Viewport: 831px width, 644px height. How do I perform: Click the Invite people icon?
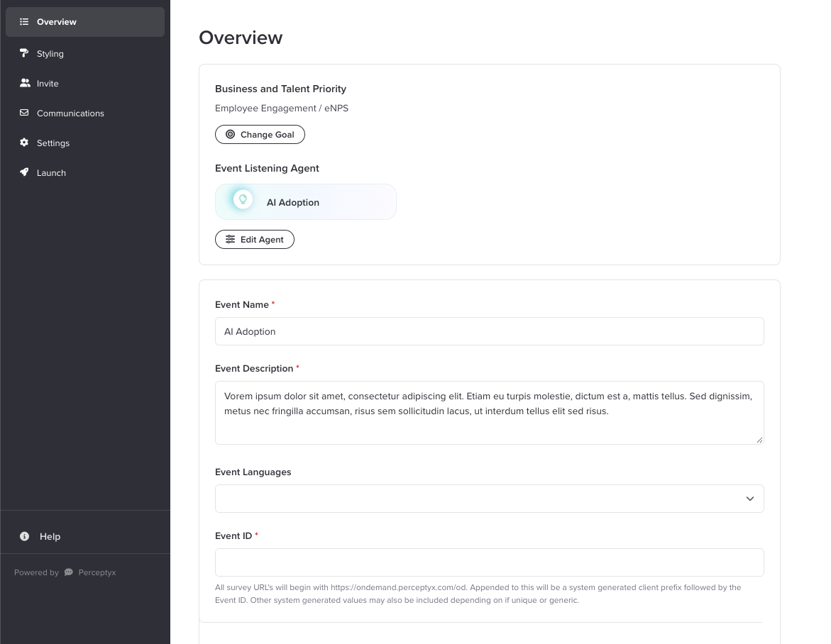click(x=25, y=83)
